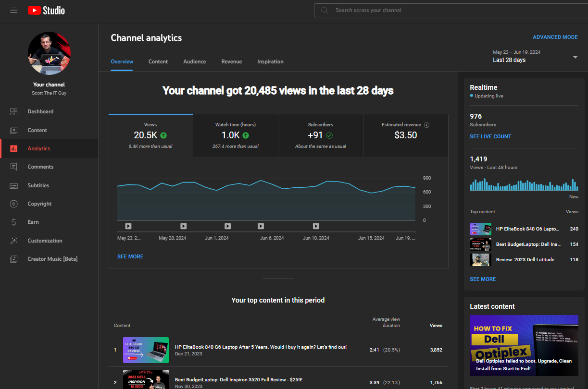
Task: Click the green arrow beside 20.5K views
Action: click(x=164, y=135)
